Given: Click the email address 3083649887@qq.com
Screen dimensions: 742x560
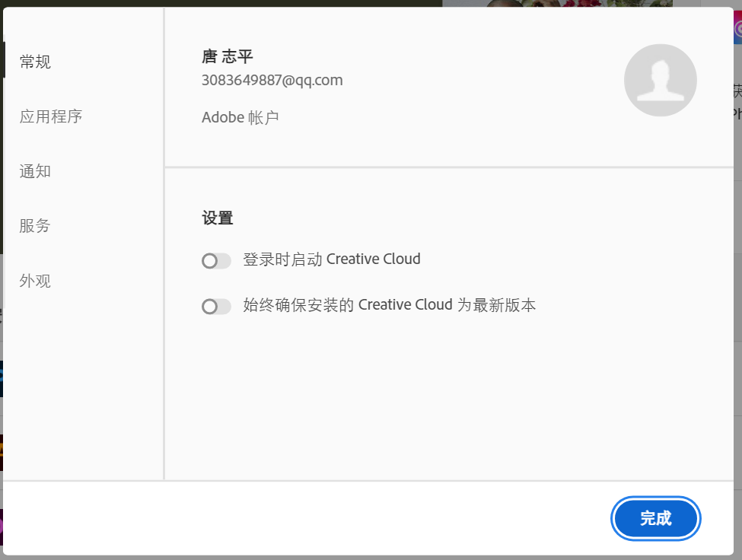Looking at the screenshot, I should (x=272, y=80).
